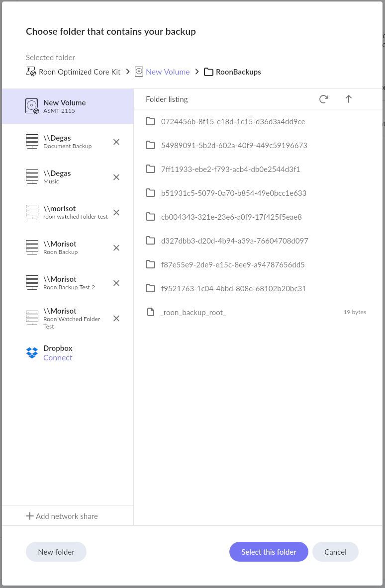The height and width of the screenshot is (588, 385).
Task: Select the _roon_backup_root_ file
Action: click(193, 312)
